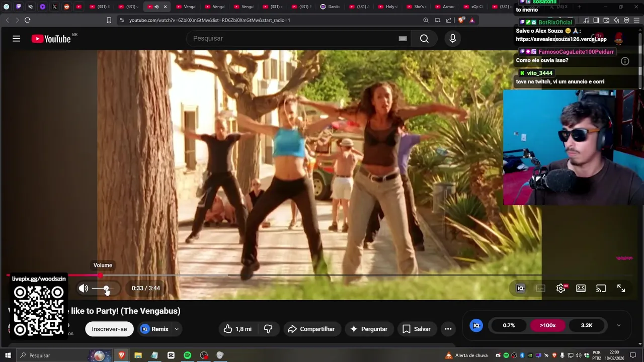644x362 pixels.
Task: Click the vidIQ icon in player controls
Action: coord(521,288)
